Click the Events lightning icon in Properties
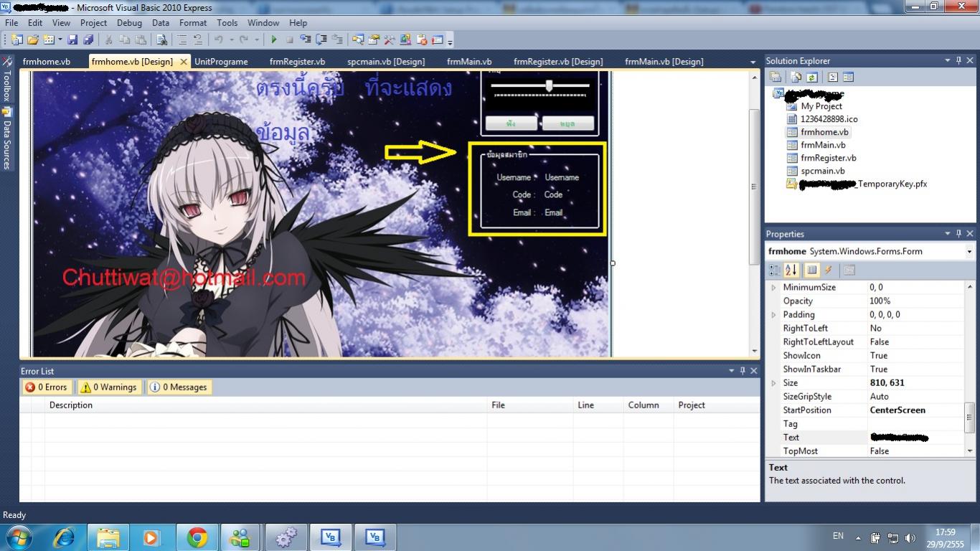The width and height of the screenshot is (980, 551). pos(829,270)
